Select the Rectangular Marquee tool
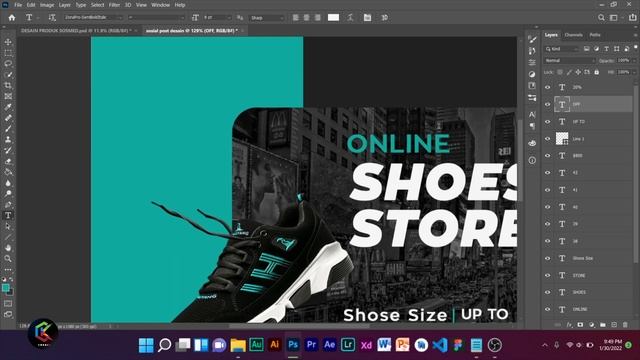Viewport: 640px width, 360px height. [x=8, y=53]
